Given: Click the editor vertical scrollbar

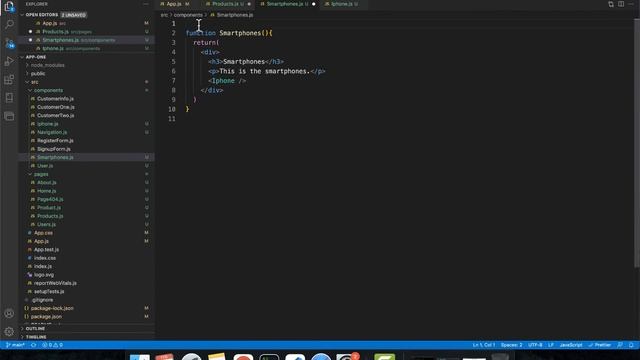Looking at the screenshot, I should (637, 143).
